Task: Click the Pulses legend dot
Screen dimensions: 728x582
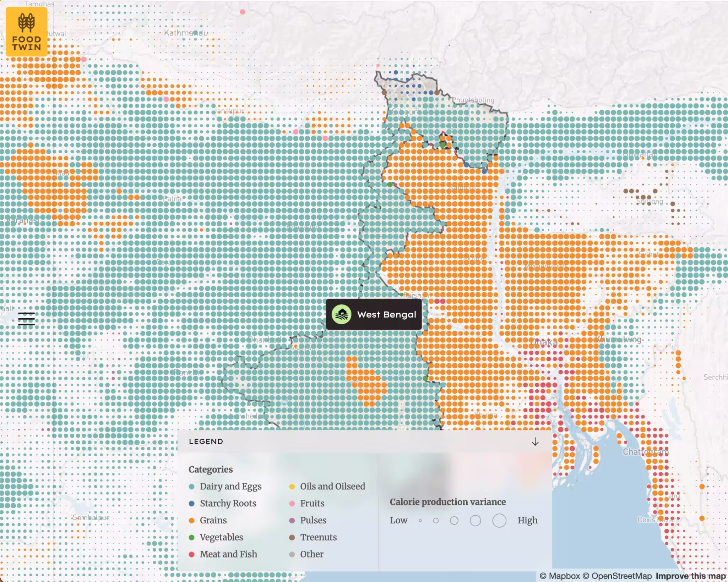Action: [292, 520]
